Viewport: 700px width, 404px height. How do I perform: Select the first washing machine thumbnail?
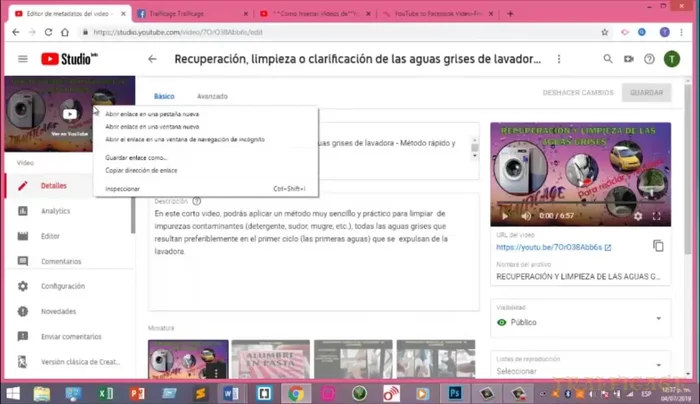click(x=188, y=359)
